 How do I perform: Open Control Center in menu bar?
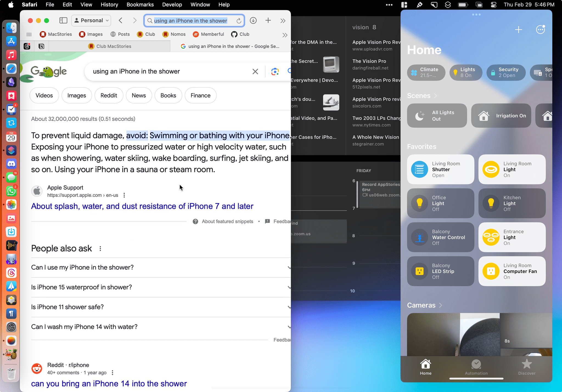493,5
